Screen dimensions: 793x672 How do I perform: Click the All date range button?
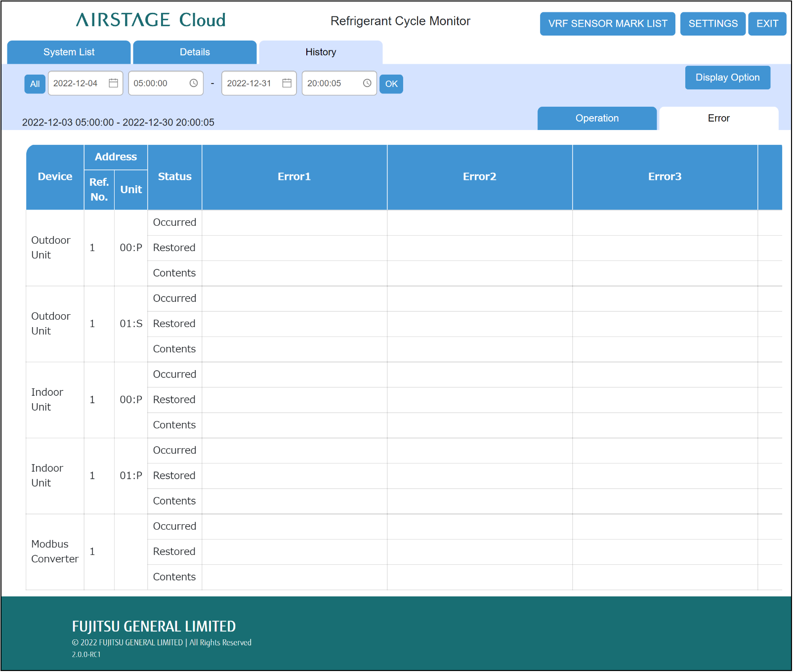(35, 84)
